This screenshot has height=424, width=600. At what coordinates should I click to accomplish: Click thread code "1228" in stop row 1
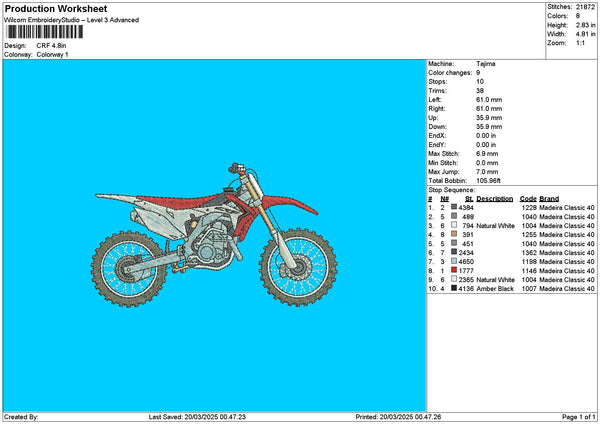pyautogui.click(x=529, y=208)
